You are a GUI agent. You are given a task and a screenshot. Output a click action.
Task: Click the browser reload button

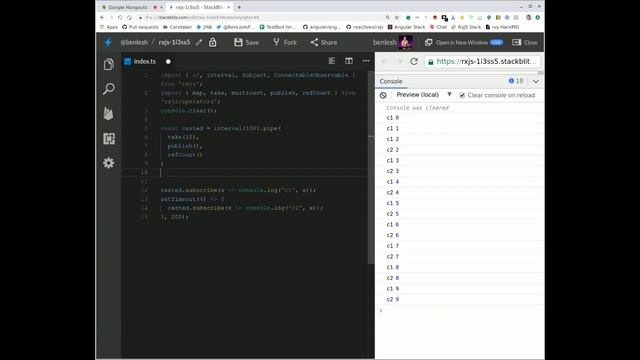(x=120, y=18)
